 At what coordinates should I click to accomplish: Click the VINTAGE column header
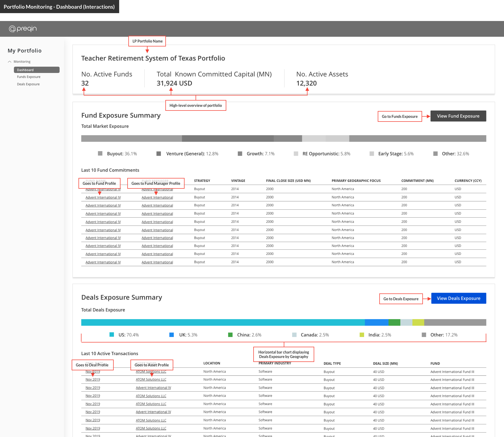point(238,181)
